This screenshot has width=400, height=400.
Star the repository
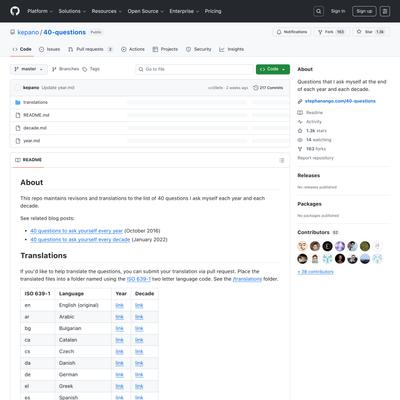coord(370,32)
